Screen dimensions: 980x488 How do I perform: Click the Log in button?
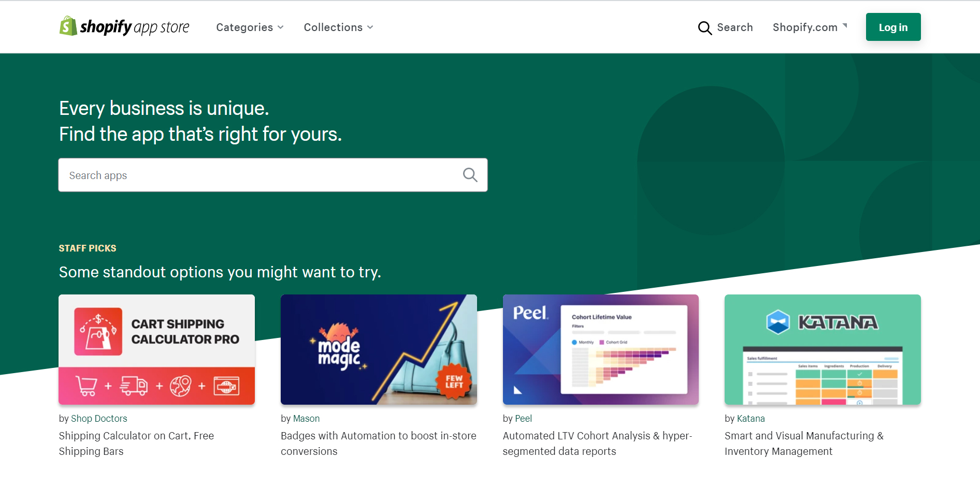point(893,27)
